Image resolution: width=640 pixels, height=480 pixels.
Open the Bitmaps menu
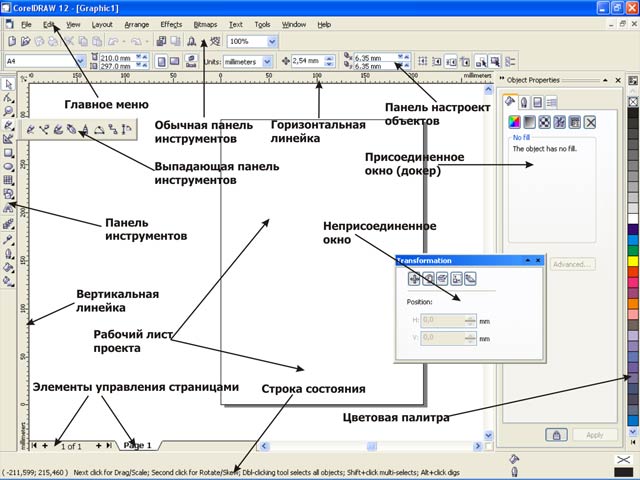click(205, 24)
